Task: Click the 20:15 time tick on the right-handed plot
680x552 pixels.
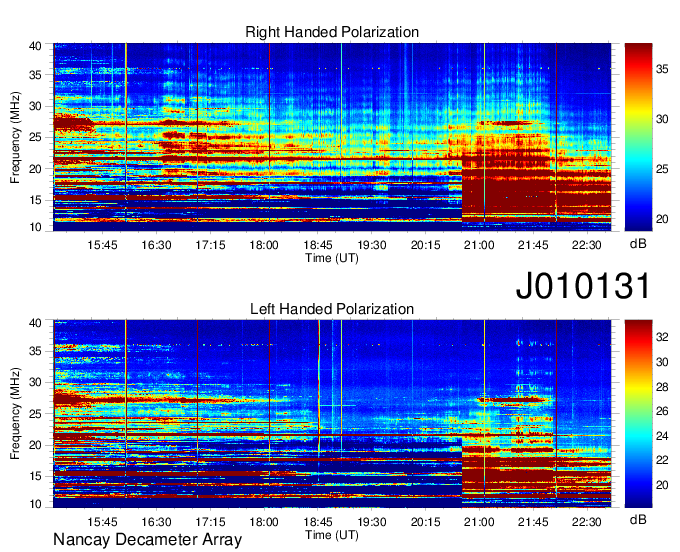Action: pos(425,245)
